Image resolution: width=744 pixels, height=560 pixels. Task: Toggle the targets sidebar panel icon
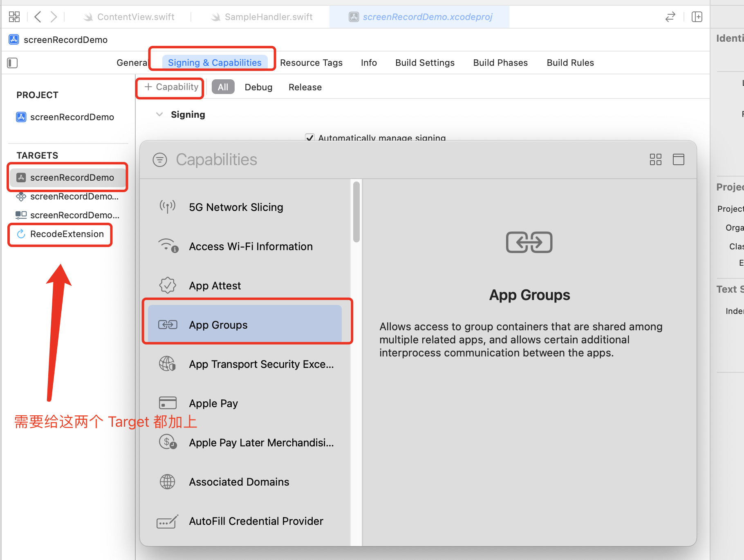pyautogui.click(x=13, y=63)
